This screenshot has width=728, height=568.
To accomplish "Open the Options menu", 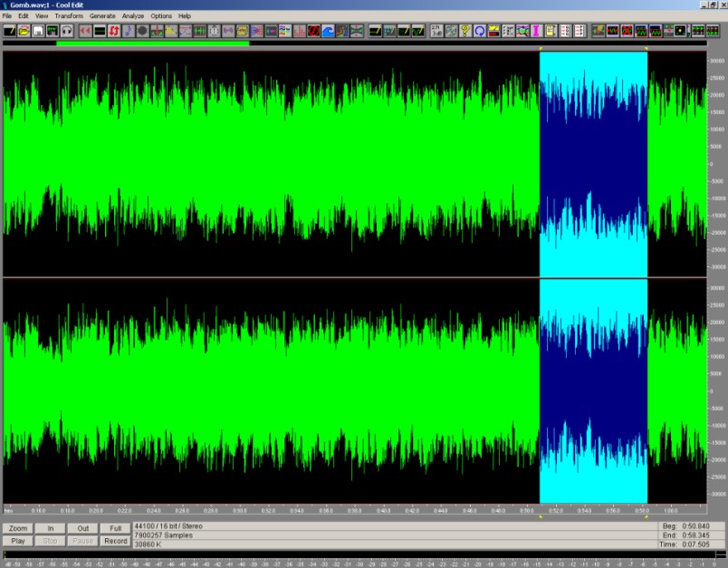I will coord(161,15).
